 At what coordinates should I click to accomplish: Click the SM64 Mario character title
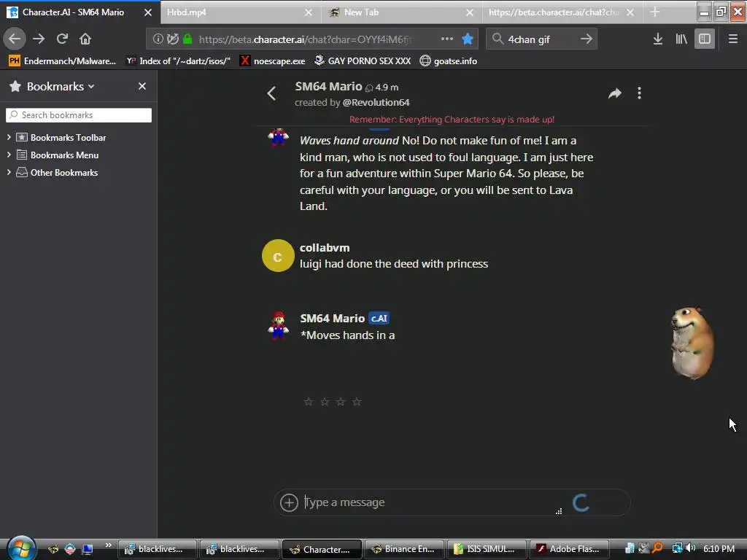[x=328, y=87]
